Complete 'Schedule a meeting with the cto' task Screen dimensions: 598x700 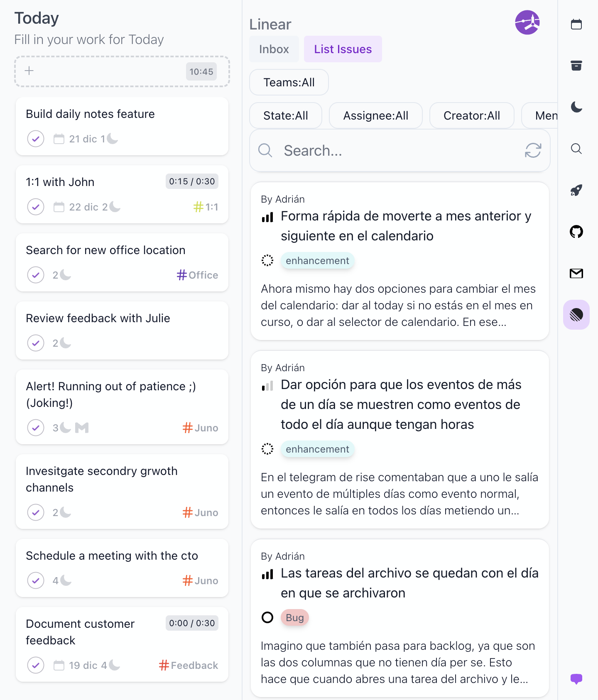36,580
